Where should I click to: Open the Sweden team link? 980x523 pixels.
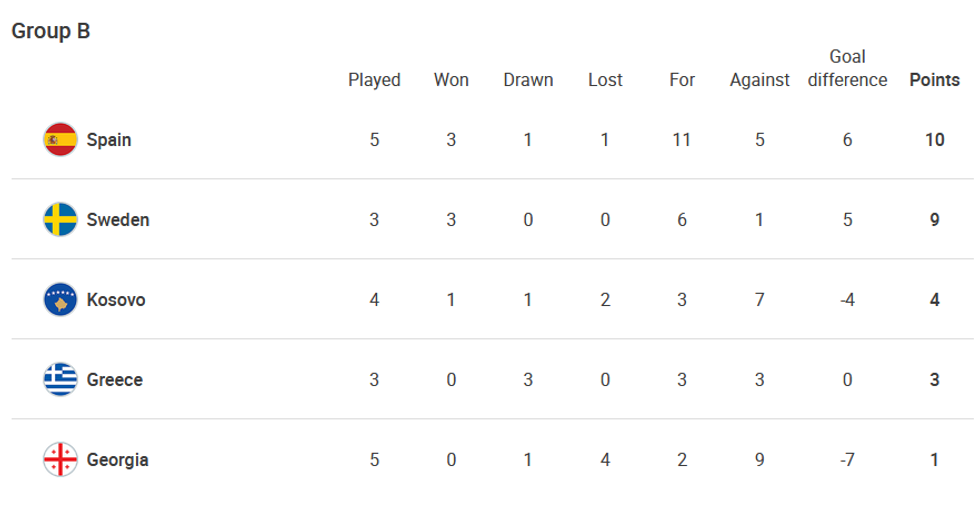point(118,220)
